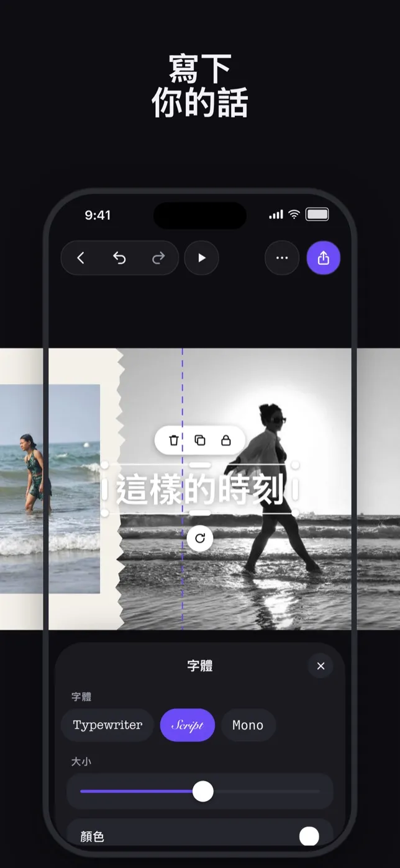This screenshot has width=400, height=868.
Task: Click the 大小 label
Action: point(81,761)
